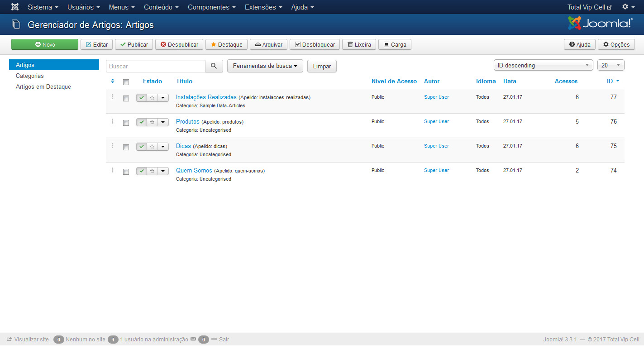Click the publish checkmark for Quem Somos
The image size is (644, 359).
pos(142,171)
